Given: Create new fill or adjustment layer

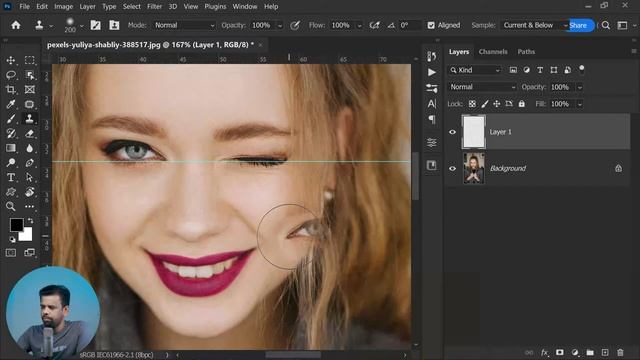Looking at the screenshot, I should point(575,352).
